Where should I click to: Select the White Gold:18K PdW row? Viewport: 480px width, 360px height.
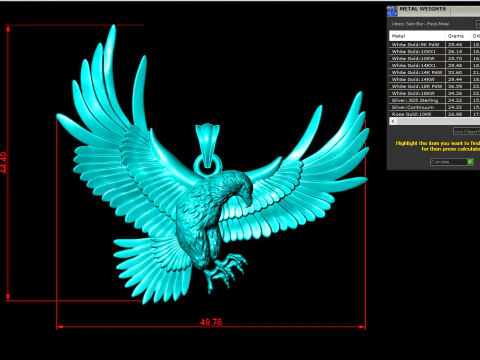coord(435,86)
